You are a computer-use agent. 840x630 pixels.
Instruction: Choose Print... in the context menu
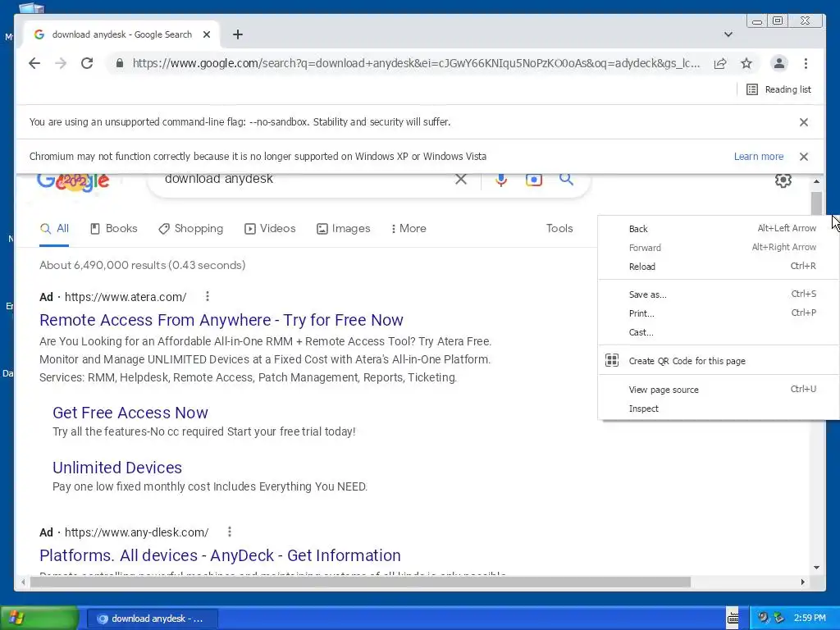pos(719,313)
